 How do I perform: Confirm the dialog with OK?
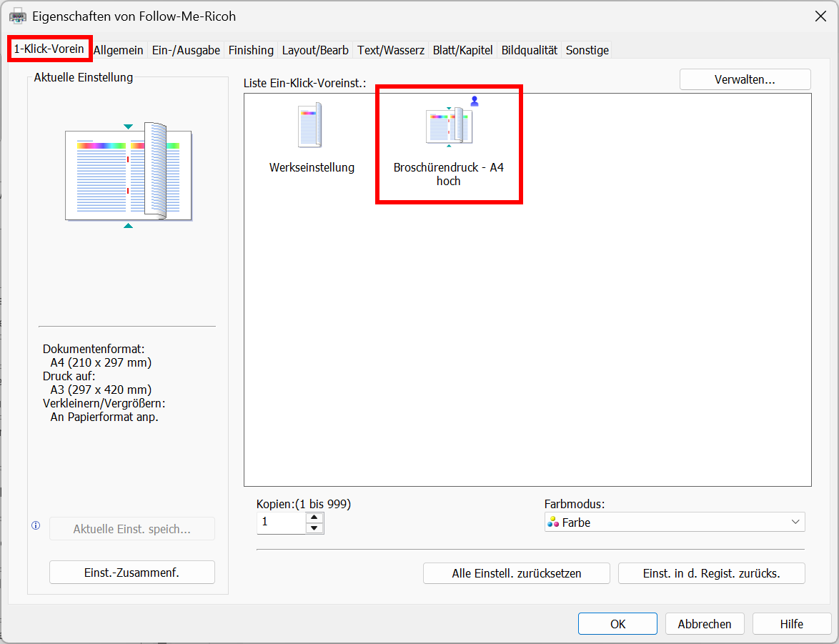(617, 624)
